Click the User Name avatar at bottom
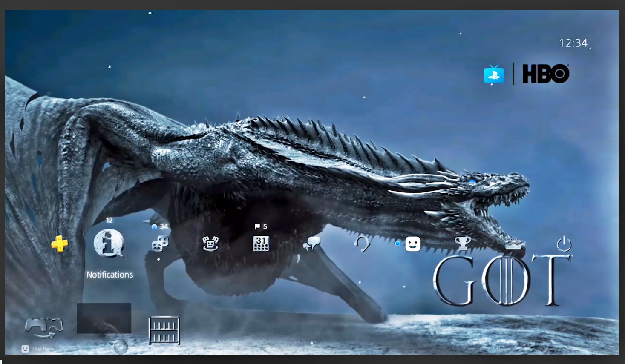The height and width of the screenshot is (364, 625). pyautogui.click(x=26, y=349)
